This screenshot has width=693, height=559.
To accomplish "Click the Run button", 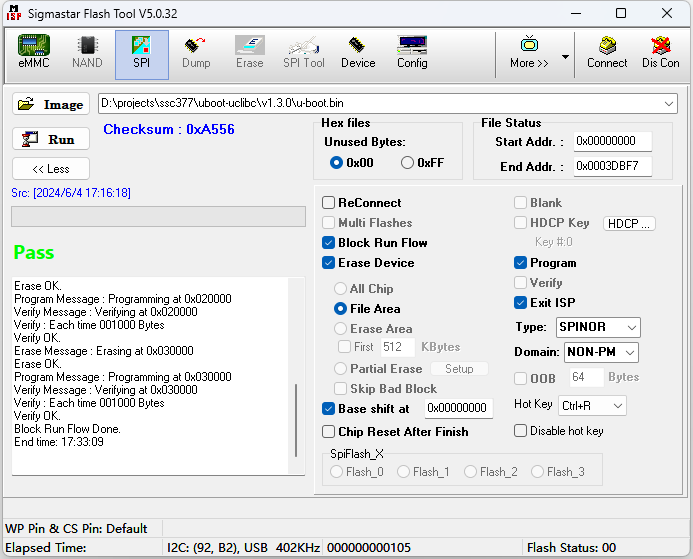I will click(x=51, y=140).
